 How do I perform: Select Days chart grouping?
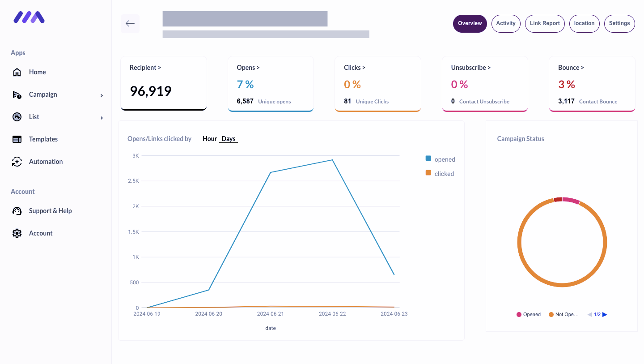point(229,139)
